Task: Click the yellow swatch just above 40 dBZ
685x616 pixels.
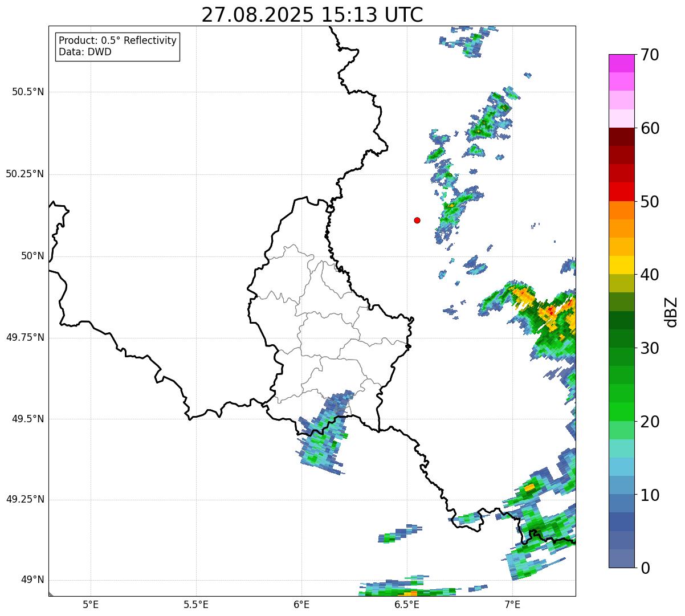Action: (x=622, y=265)
